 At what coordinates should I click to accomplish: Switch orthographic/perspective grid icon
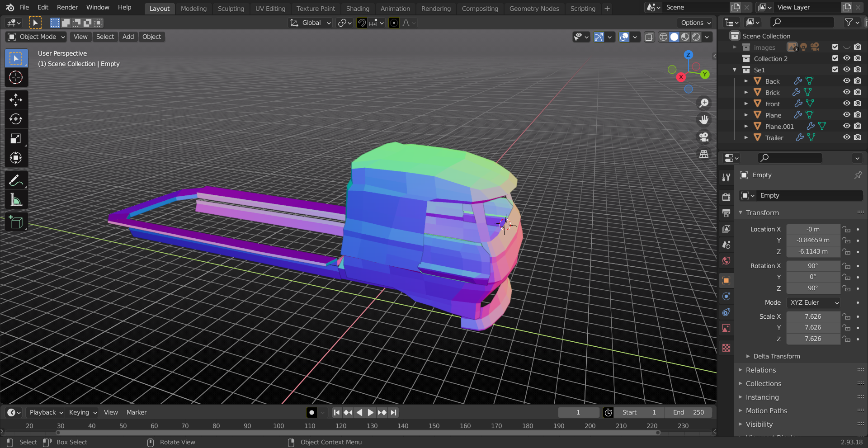coord(704,154)
